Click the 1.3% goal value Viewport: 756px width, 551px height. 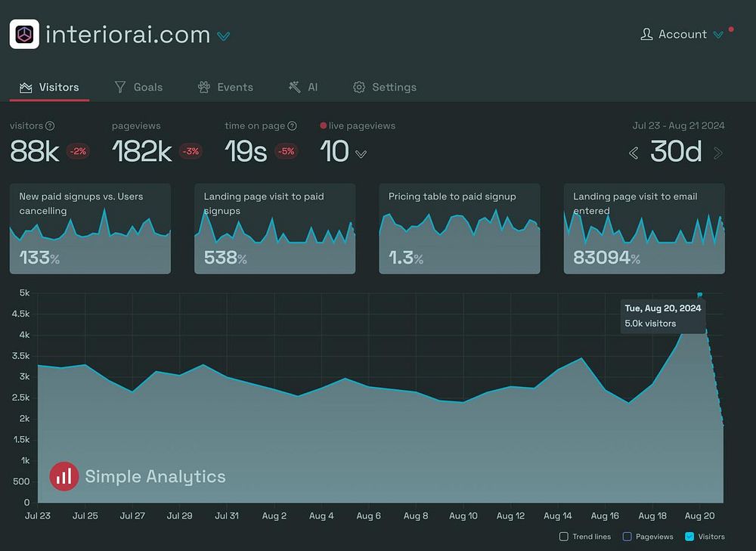point(405,258)
